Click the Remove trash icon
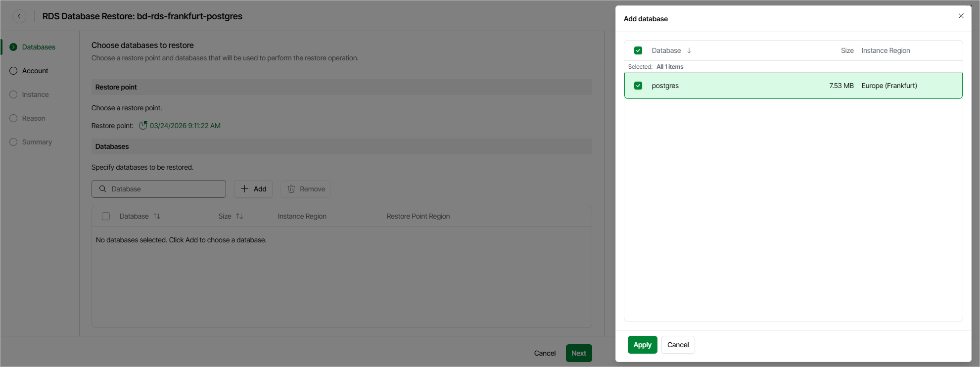 (x=291, y=189)
